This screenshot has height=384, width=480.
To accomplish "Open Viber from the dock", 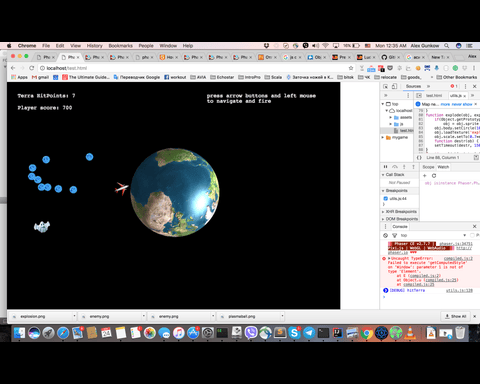I will tap(251, 333).
